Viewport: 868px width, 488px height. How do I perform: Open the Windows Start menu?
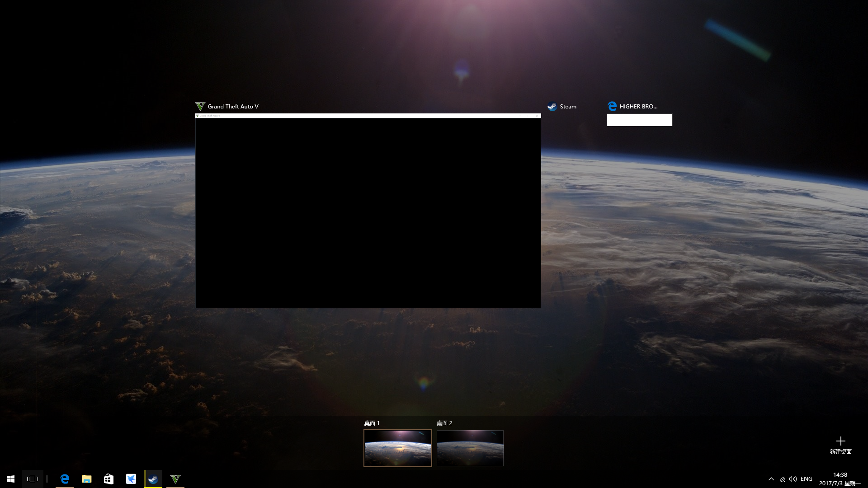tap(11, 479)
